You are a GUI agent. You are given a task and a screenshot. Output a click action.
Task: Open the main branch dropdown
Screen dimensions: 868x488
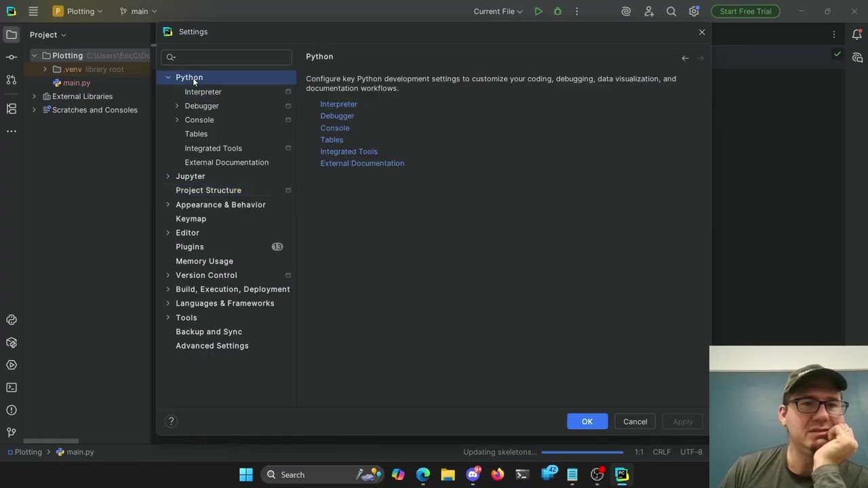pos(138,12)
